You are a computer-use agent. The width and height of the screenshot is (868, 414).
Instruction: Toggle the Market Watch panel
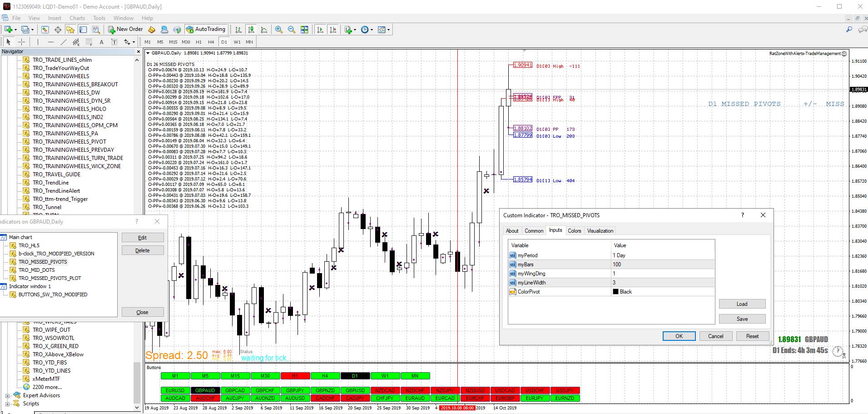(x=45, y=30)
